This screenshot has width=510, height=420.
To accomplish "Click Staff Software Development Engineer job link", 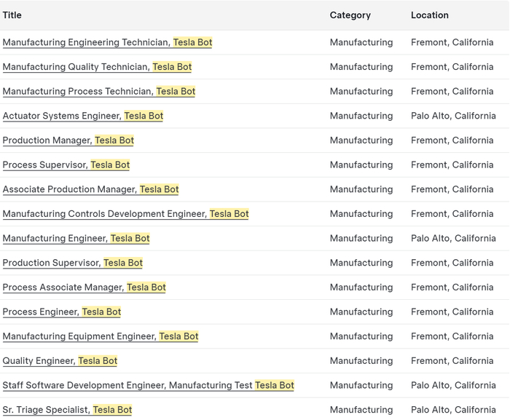I will (148, 385).
